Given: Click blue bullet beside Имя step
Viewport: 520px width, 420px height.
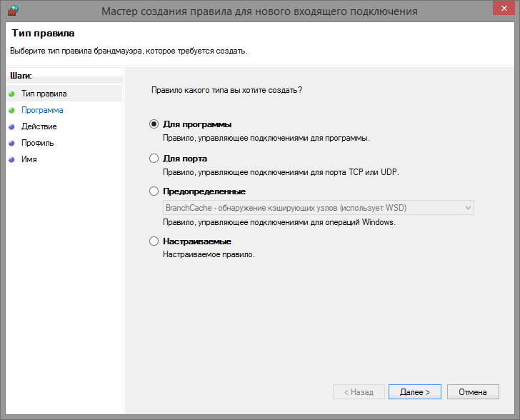Looking at the screenshot, I should (x=11, y=159).
